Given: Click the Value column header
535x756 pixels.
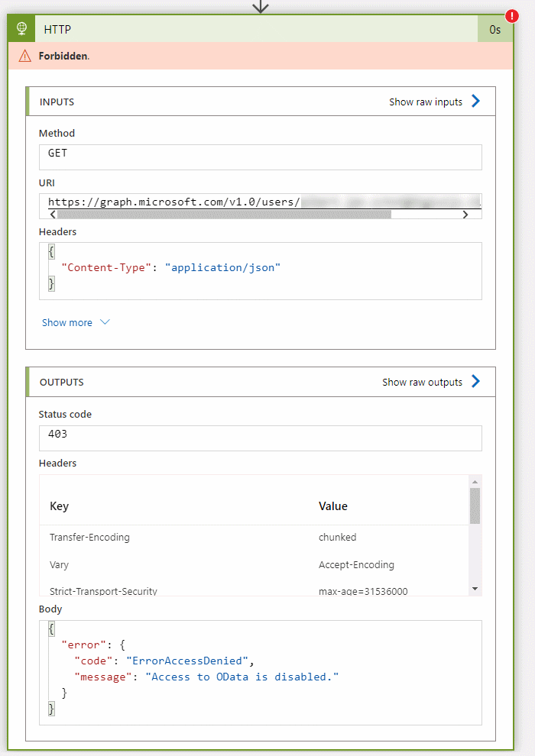Looking at the screenshot, I should coord(333,506).
